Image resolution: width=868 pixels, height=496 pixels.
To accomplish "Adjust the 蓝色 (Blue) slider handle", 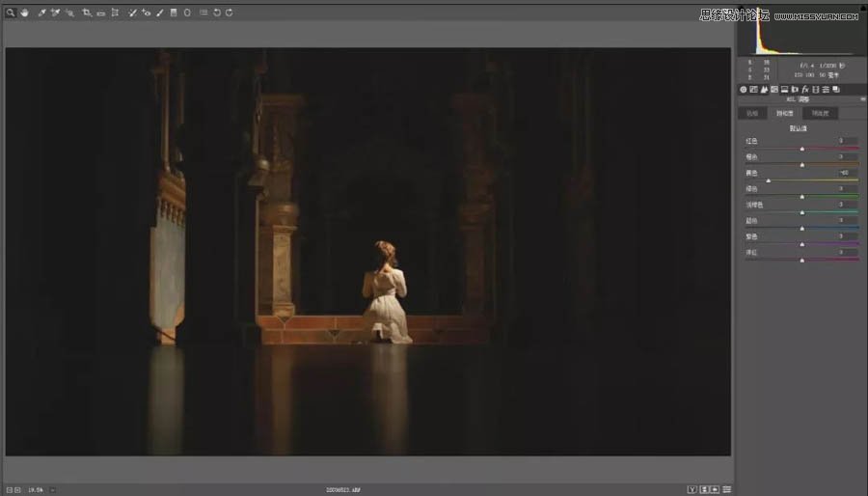I will [x=802, y=229].
